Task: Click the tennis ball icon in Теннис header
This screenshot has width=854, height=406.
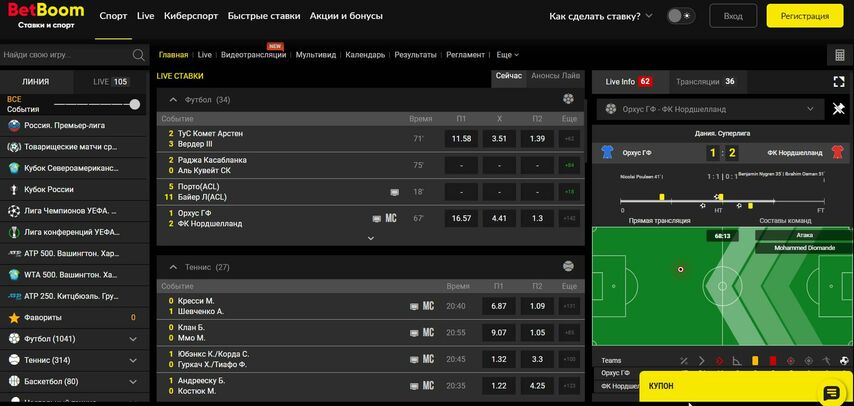Action: pyautogui.click(x=569, y=266)
